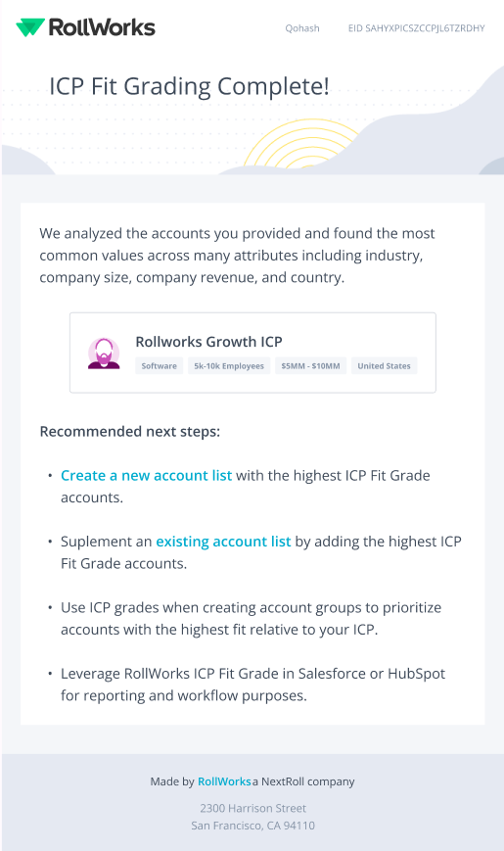Select the United States tag
This screenshot has height=851, width=504.
click(x=384, y=366)
